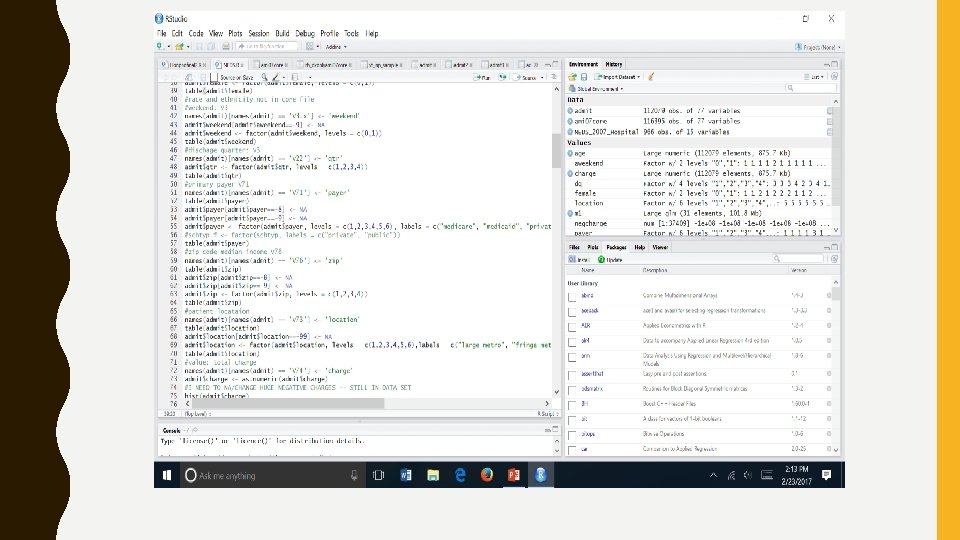Click the code tools wand icon in editor
960x540 pixels.
point(276,78)
